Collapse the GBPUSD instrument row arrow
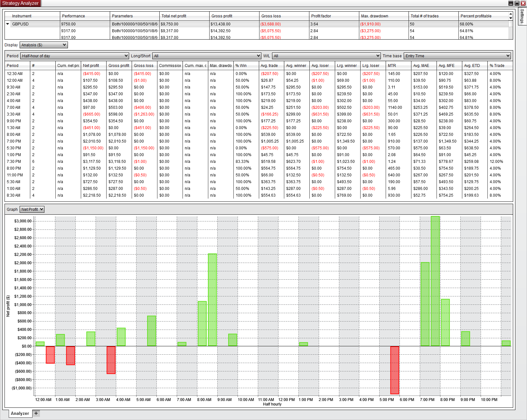Screen dimensions: 527x420 click(7, 24)
